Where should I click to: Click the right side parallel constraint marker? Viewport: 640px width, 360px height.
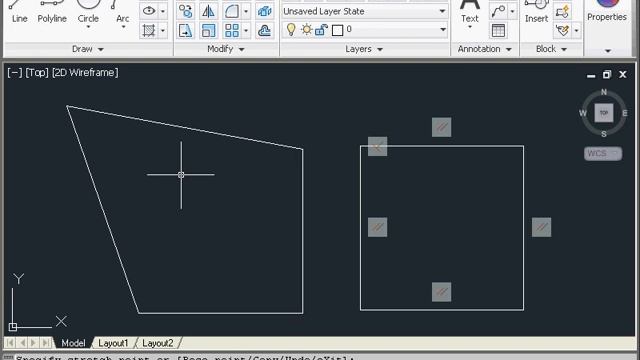pyautogui.click(x=542, y=227)
